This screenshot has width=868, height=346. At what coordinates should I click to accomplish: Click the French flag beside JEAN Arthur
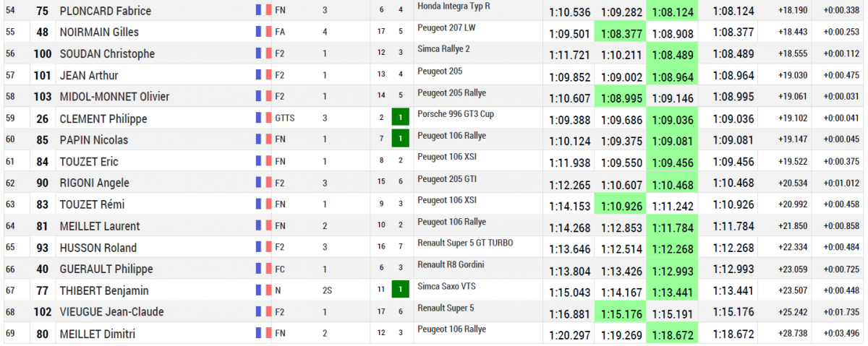(x=264, y=75)
